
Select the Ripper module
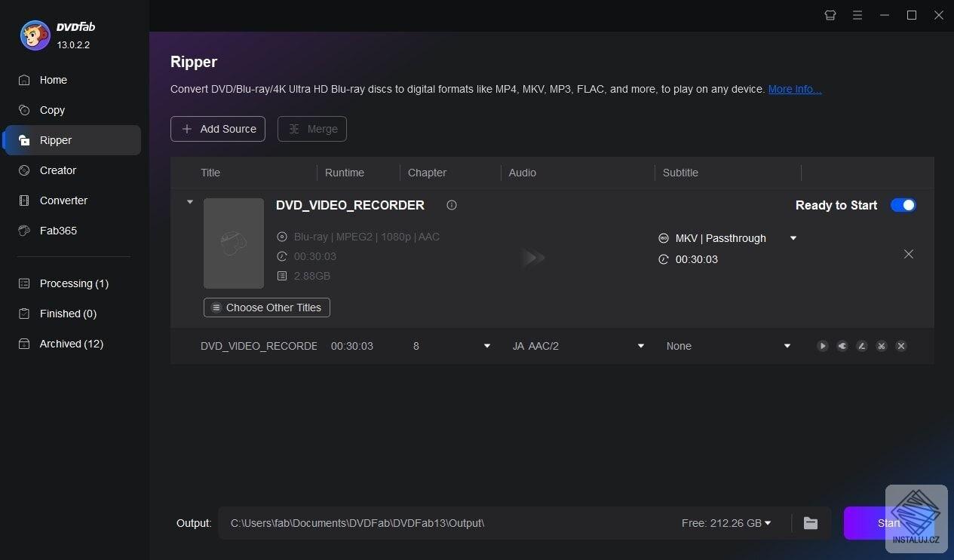(x=72, y=140)
